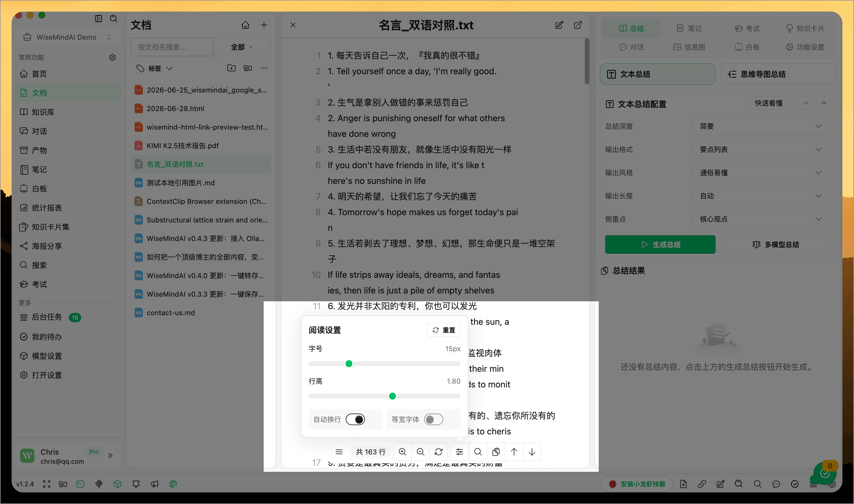This screenshot has width=854, height=504.
Task: Click the new folder icon in tag row
Action: (231, 68)
